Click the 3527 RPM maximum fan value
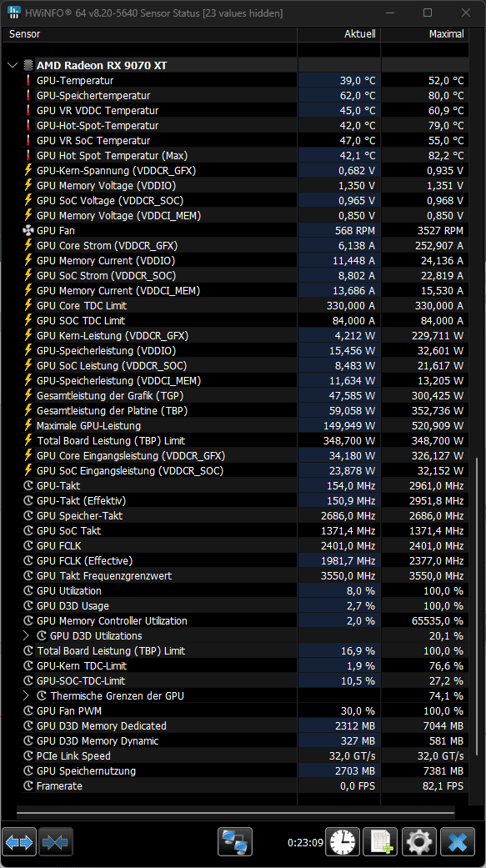The width and height of the screenshot is (486, 868). point(440,230)
